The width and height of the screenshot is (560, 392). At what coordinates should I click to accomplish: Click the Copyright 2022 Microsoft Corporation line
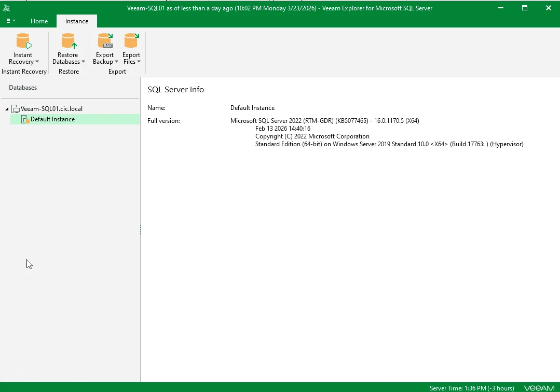click(312, 136)
